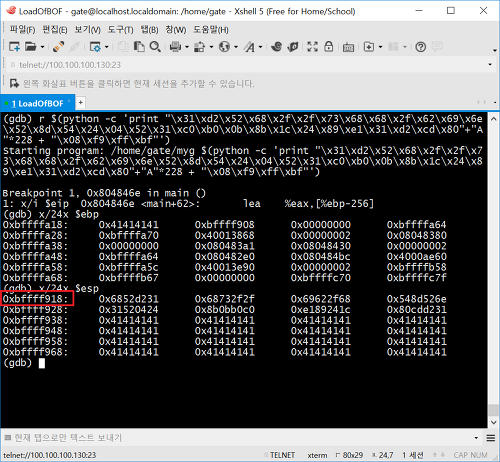Expand the file transfer dropdown arrow

click(x=211, y=47)
